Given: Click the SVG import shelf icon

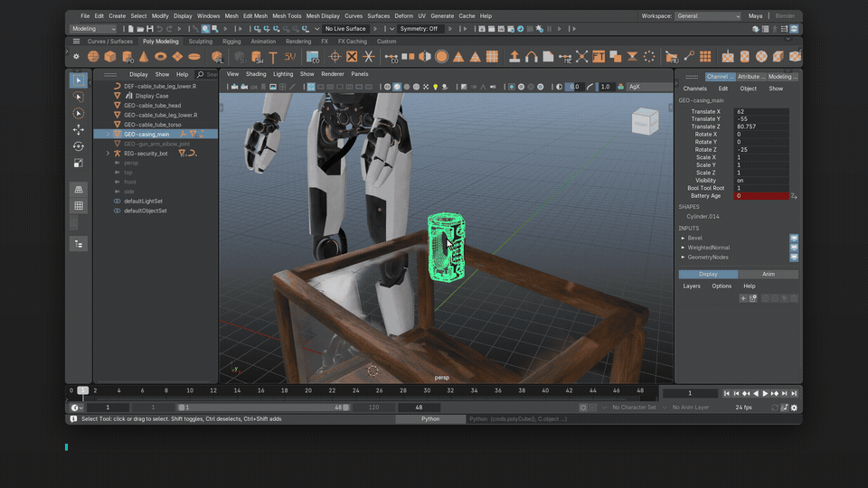Looking at the screenshot, I should (290, 56).
